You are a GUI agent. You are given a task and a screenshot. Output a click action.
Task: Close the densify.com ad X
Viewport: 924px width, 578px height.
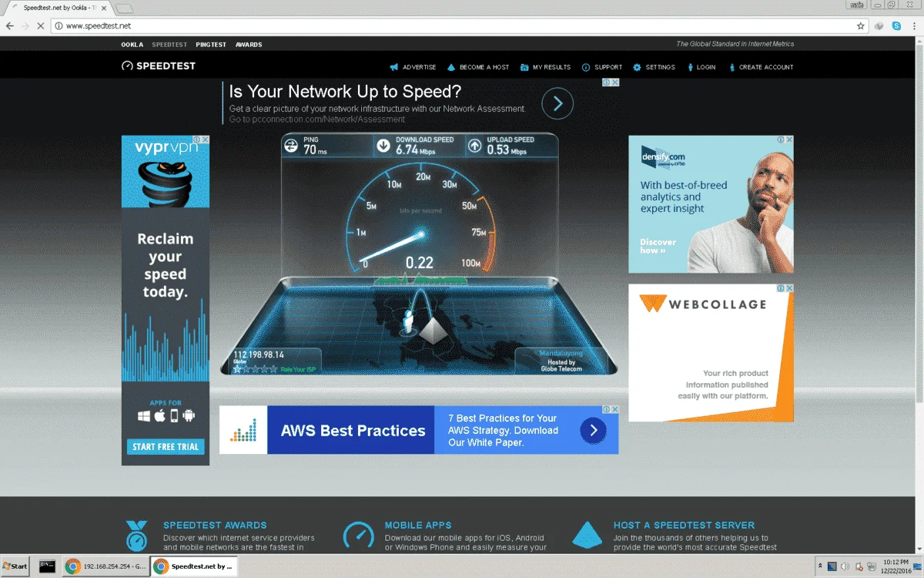pos(789,139)
